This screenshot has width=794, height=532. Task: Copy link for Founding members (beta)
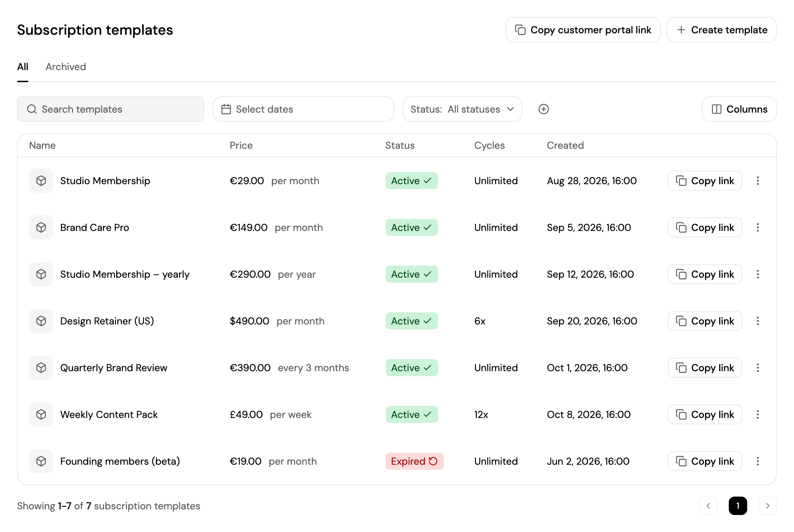tap(705, 461)
